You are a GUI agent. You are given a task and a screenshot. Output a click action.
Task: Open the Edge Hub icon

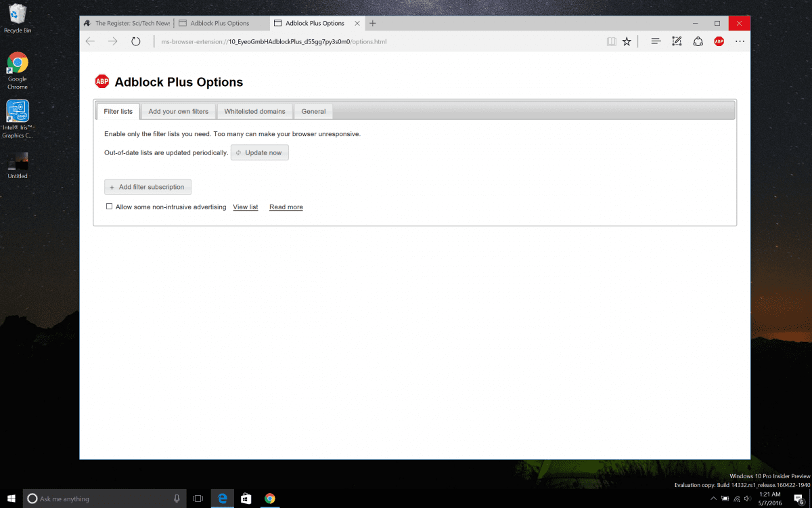click(656, 41)
